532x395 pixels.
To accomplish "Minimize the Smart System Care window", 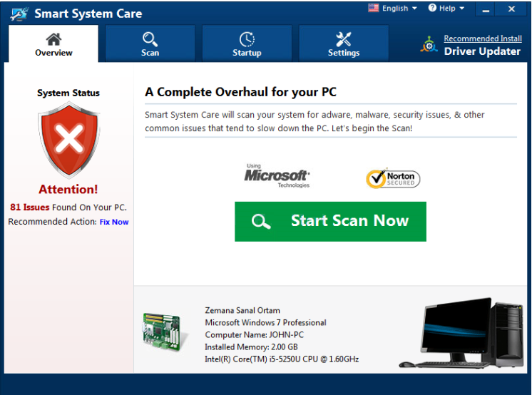I will [x=486, y=9].
